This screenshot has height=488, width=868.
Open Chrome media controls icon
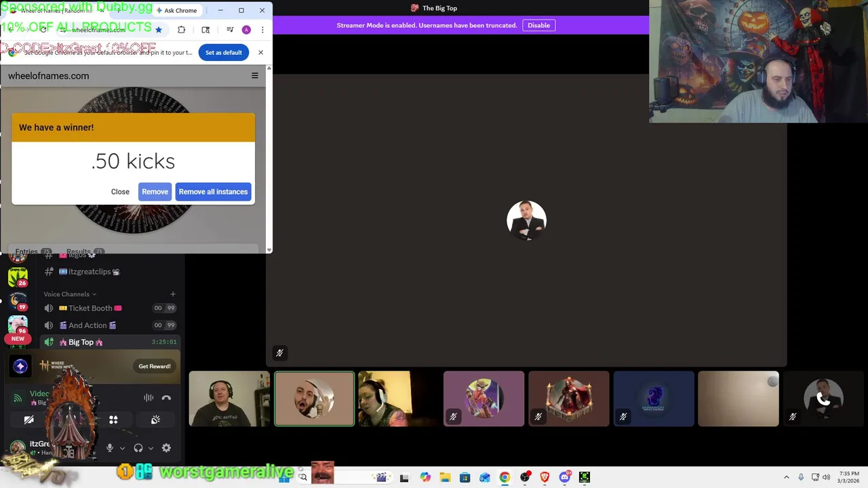point(230,30)
